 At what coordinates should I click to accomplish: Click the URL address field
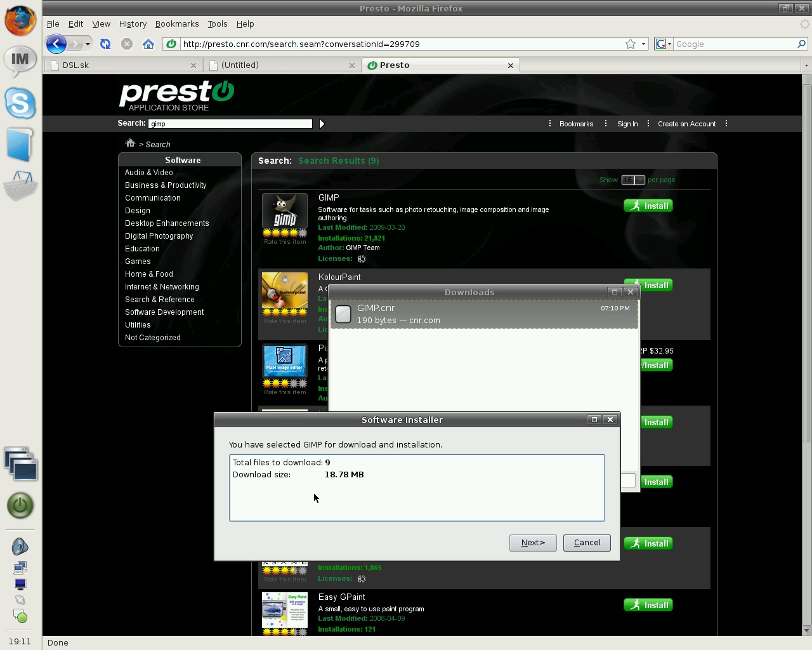(402, 44)
